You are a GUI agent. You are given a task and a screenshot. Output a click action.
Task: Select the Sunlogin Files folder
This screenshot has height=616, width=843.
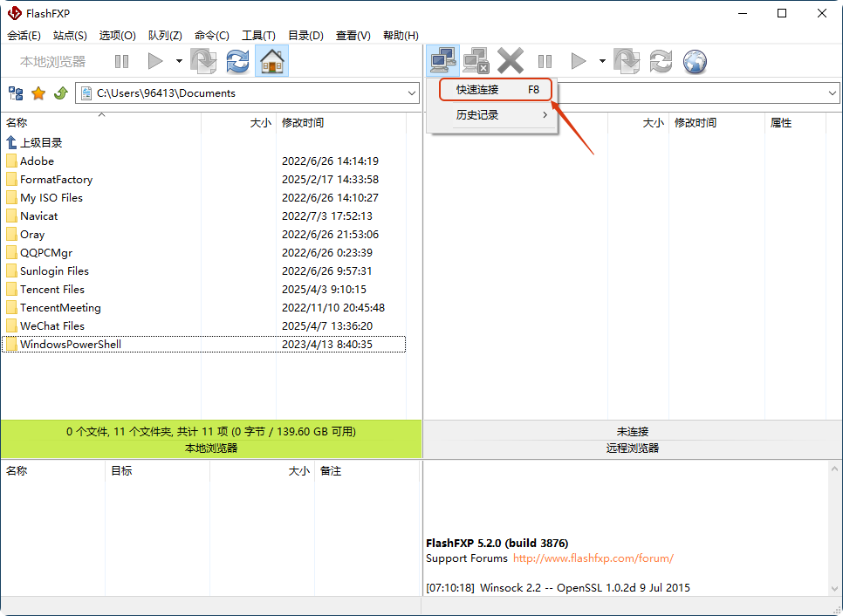pyautogui.click(x=203, y=270)
